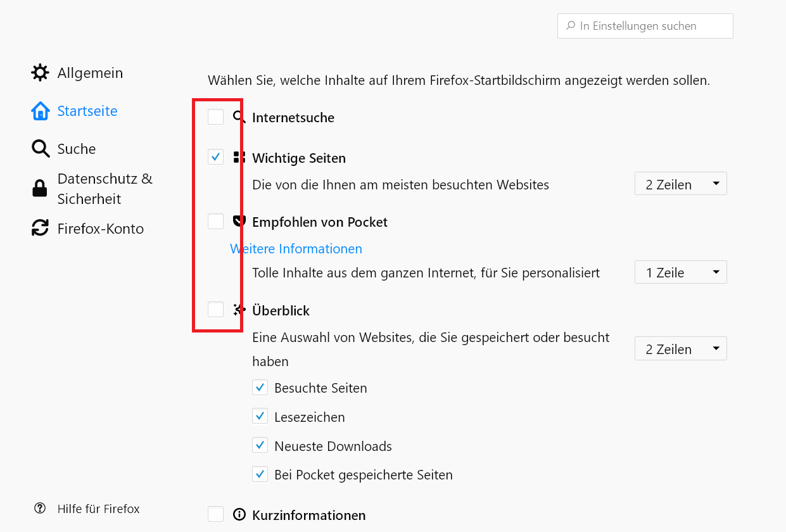Open the Hilfe für Firefox link
This screenshot has height=532, width=786.
coord(98,509)
